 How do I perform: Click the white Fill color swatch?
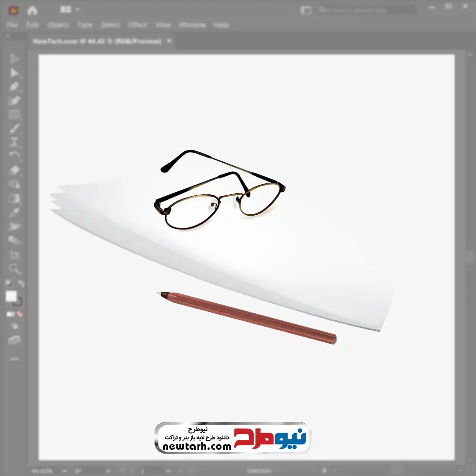click(11, 297)
